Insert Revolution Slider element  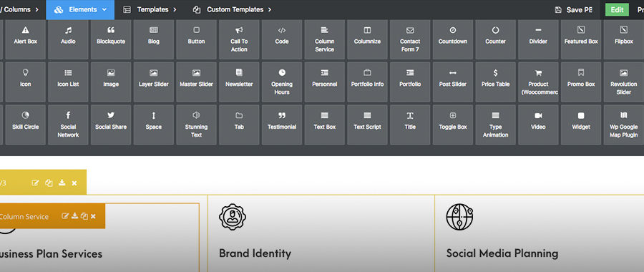pos(623,82)
